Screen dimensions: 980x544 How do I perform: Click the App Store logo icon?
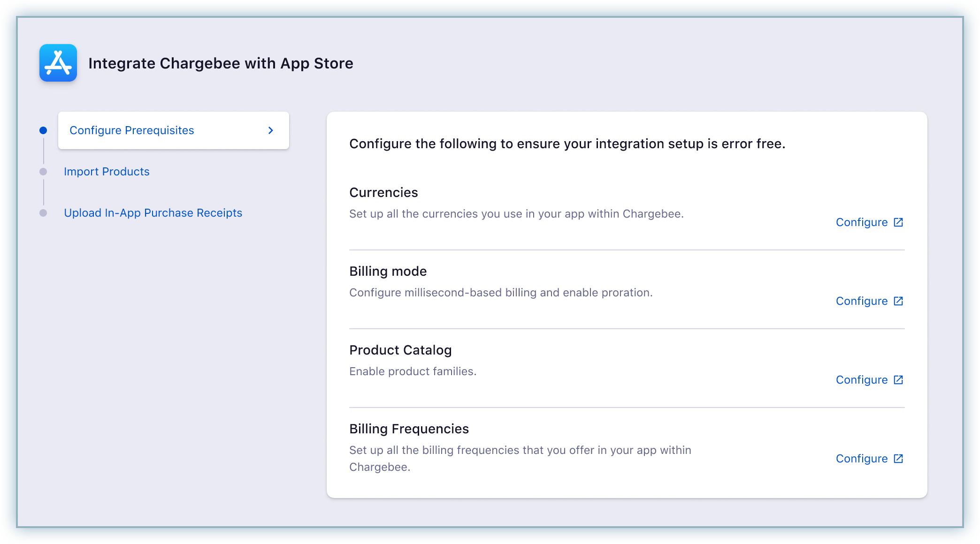point(58,63)
